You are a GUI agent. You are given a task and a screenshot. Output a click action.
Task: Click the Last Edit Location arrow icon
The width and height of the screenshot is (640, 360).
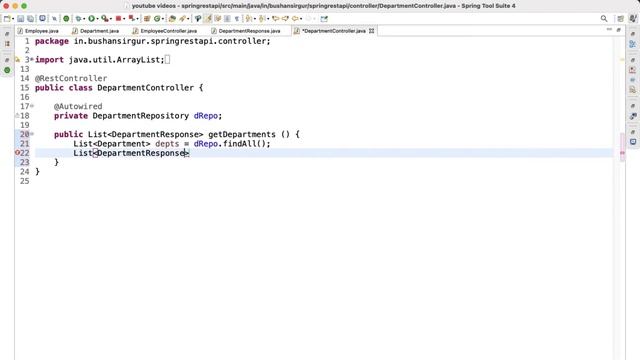pyautogui.click(x=276, y=18)
